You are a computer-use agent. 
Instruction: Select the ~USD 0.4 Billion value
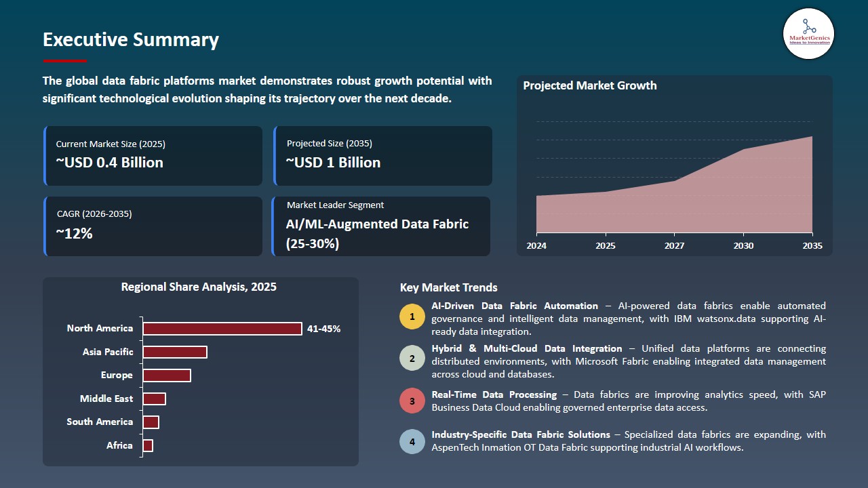click(x=109, y=163)
